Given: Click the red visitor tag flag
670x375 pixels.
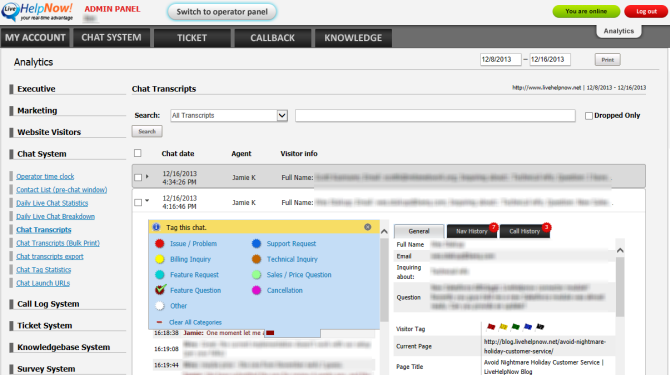Looking at the screenshot, I should tap(491, 327).
